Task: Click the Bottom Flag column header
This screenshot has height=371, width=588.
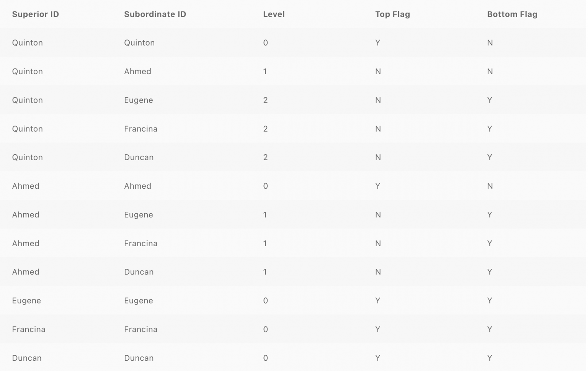Action: click(512, 14)
